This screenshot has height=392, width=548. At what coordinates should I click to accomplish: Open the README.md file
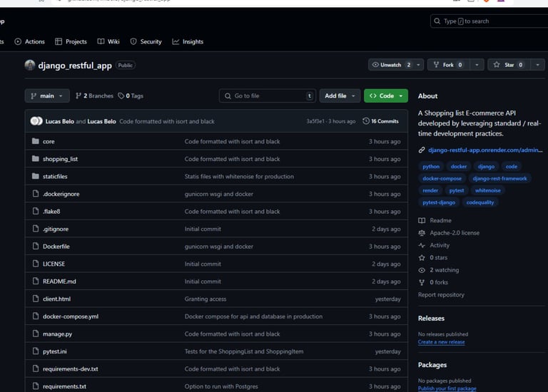(59, 282)
